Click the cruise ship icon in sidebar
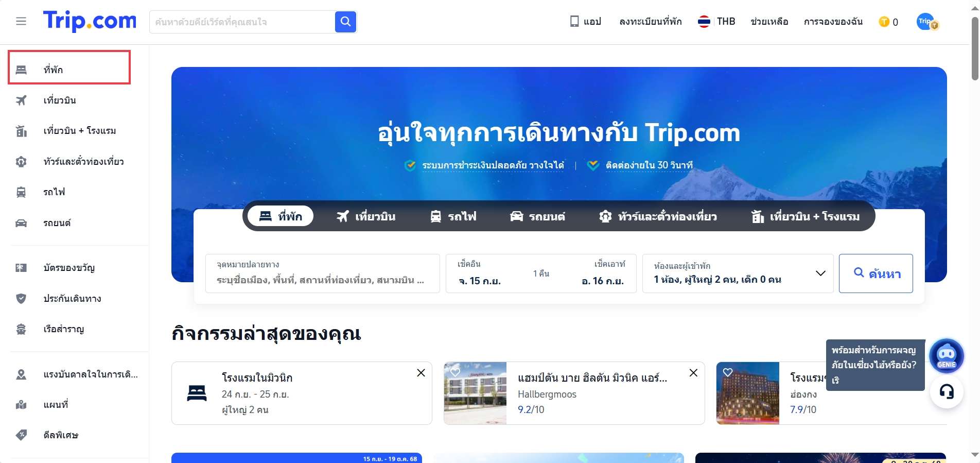 click(x=21, y=329)
